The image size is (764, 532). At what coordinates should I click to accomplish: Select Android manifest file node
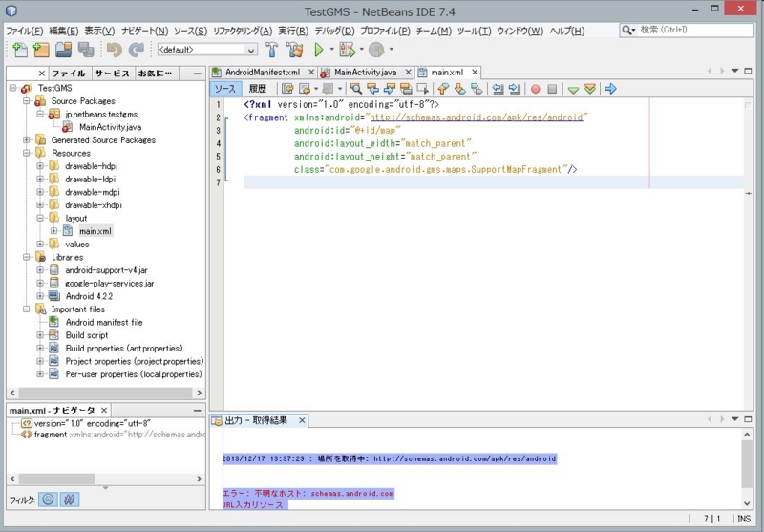tap(104, 323)
